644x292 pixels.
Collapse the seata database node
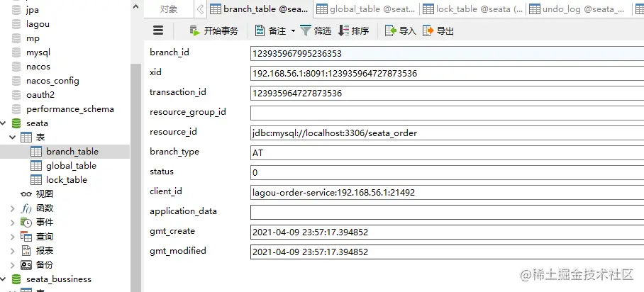3,123
